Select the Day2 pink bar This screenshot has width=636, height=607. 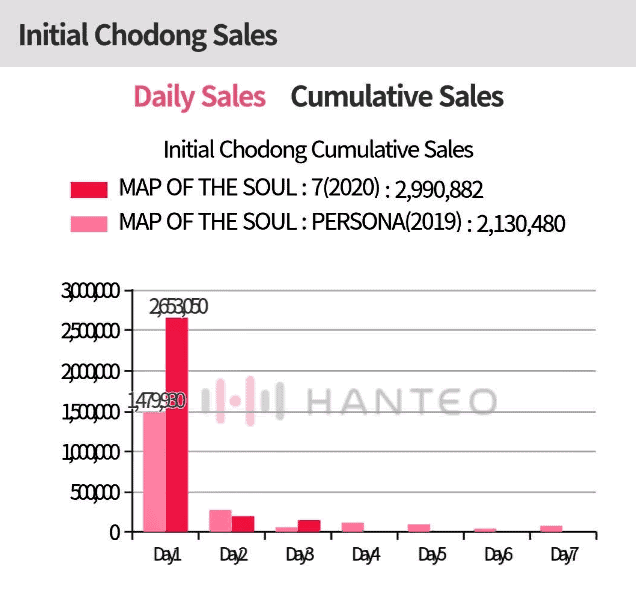[x=220, y=521]
